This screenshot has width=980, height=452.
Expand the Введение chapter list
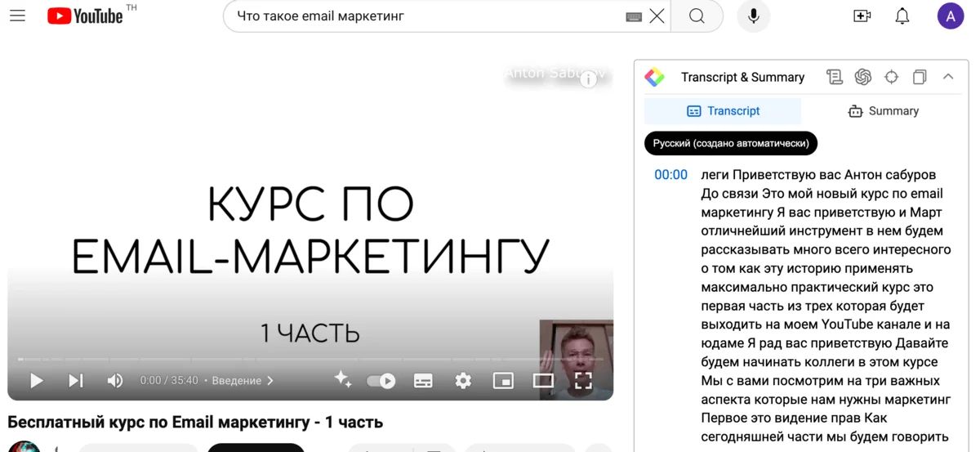243,381
